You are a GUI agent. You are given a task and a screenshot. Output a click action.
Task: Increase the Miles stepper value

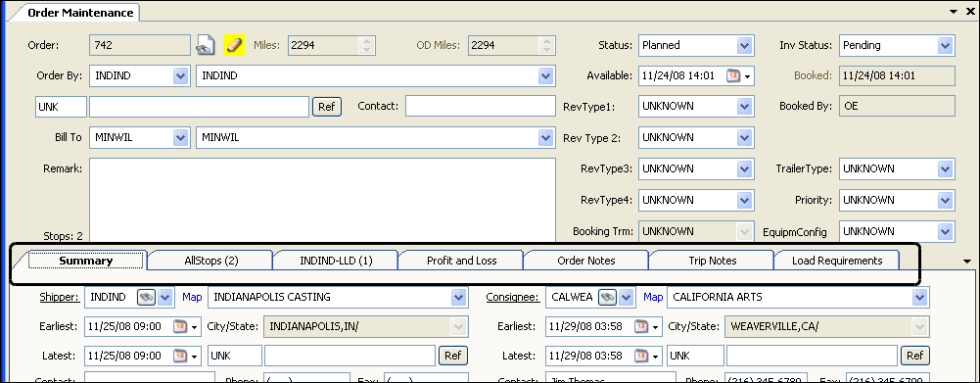pos(366,41)
